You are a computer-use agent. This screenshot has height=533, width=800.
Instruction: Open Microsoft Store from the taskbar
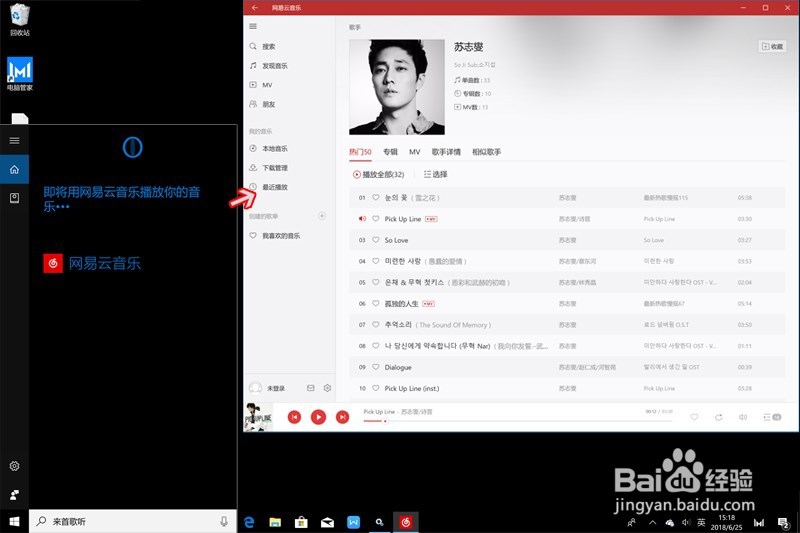[x=301, y=522]
